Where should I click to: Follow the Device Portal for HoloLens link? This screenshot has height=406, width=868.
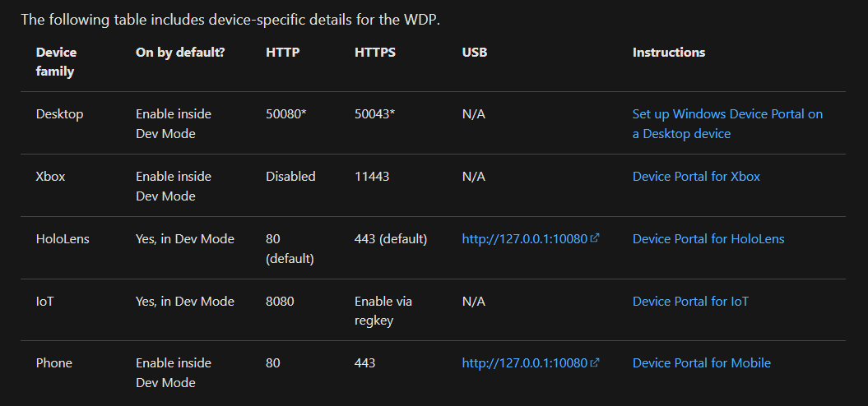tap(708, 239)
